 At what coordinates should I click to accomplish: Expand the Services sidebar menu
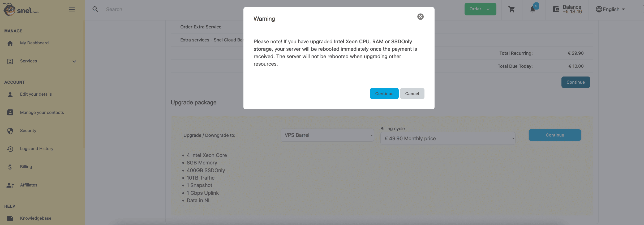pos(74,61)
